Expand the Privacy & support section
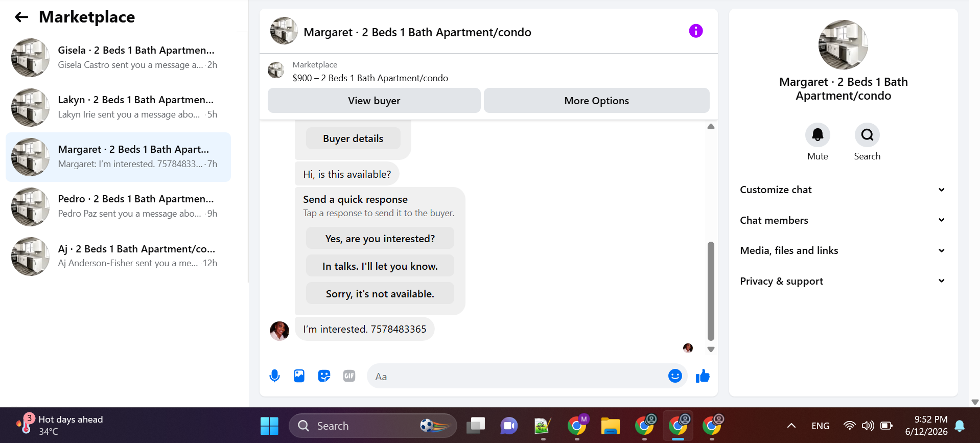The width and height of the screenshot is (980, 443). tap(843, 281)
